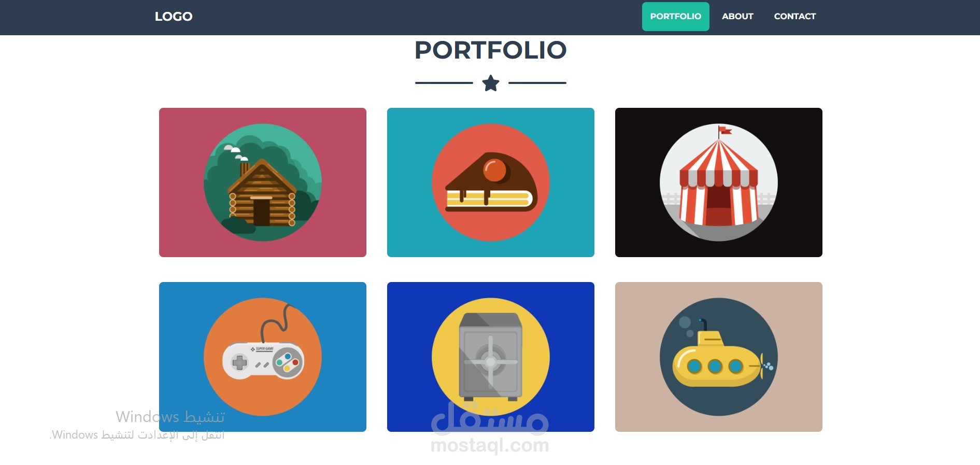
Task: Click the star icon under the heading
Action: (x=491, y=83)
